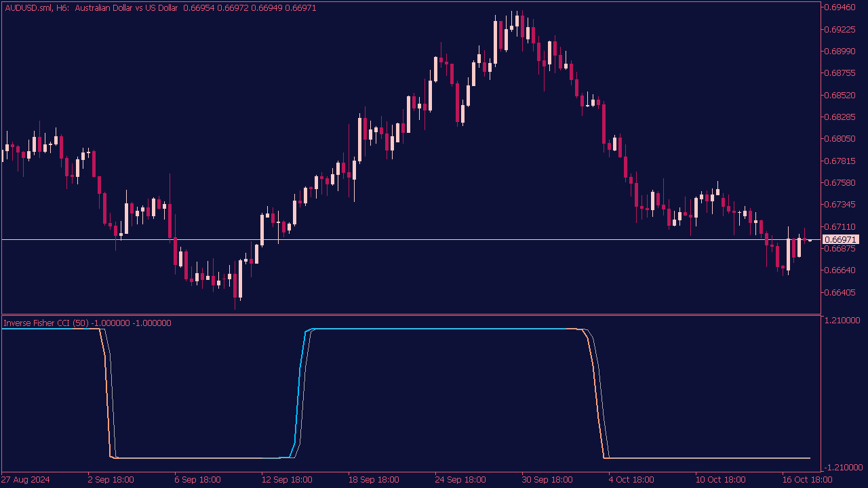The image size is (868, 488).
Task: Click price axis label 0.69225
Action: tap(840, 29)
